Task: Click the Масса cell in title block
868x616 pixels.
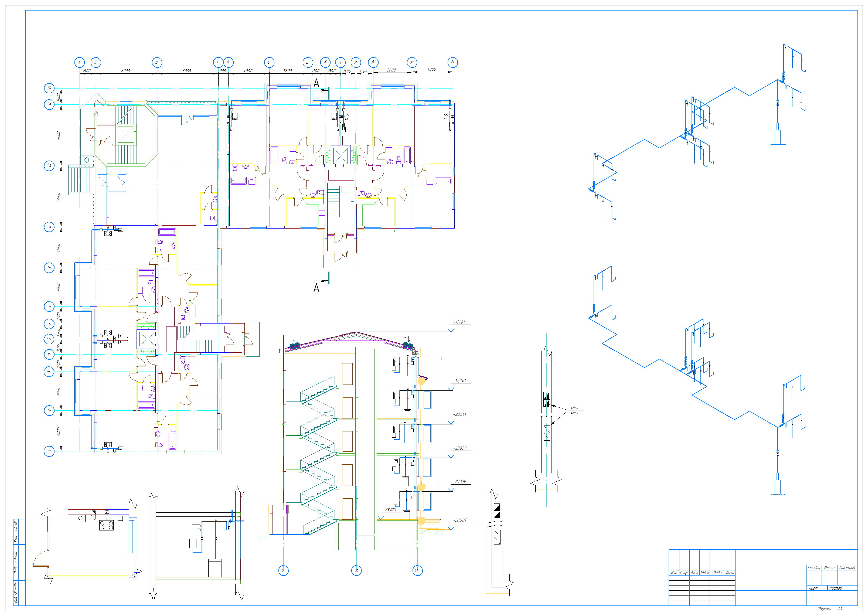Action: [x=829, y=568]
